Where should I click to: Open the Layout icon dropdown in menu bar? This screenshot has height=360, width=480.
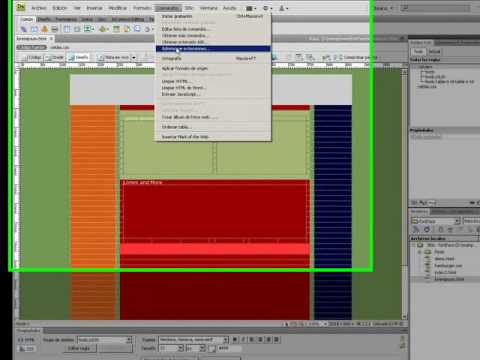click(251, 8)
